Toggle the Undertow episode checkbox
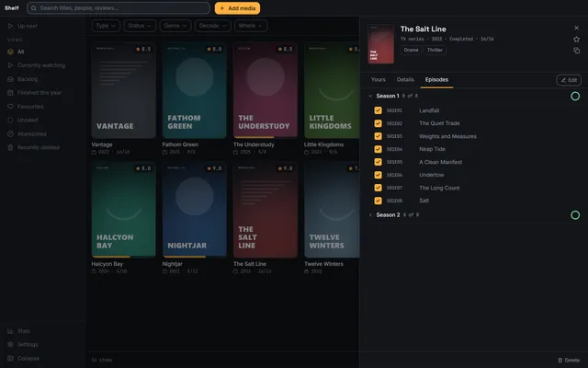Screen dimensions: 588x368 pos(378,175)
